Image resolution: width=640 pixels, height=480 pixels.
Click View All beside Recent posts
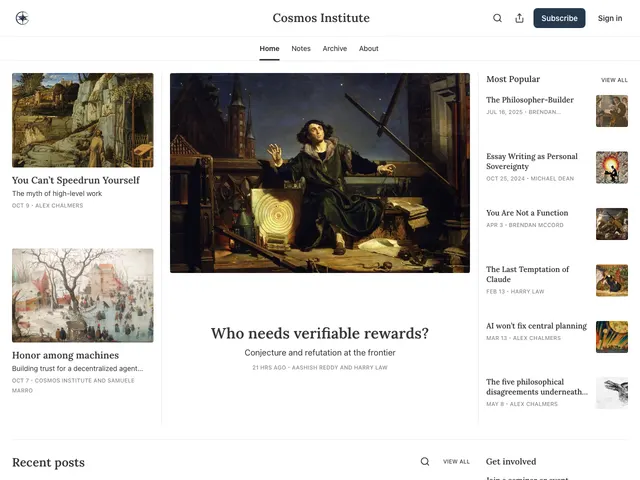456,462
